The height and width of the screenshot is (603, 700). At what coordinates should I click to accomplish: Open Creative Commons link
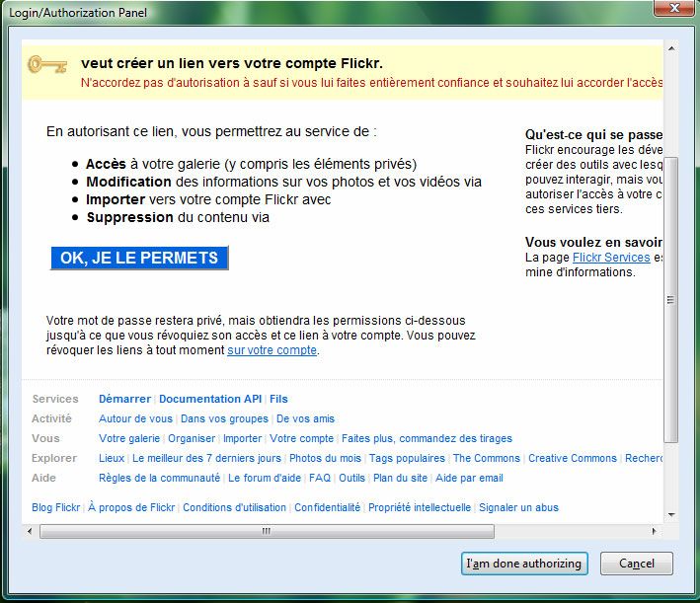573,458
